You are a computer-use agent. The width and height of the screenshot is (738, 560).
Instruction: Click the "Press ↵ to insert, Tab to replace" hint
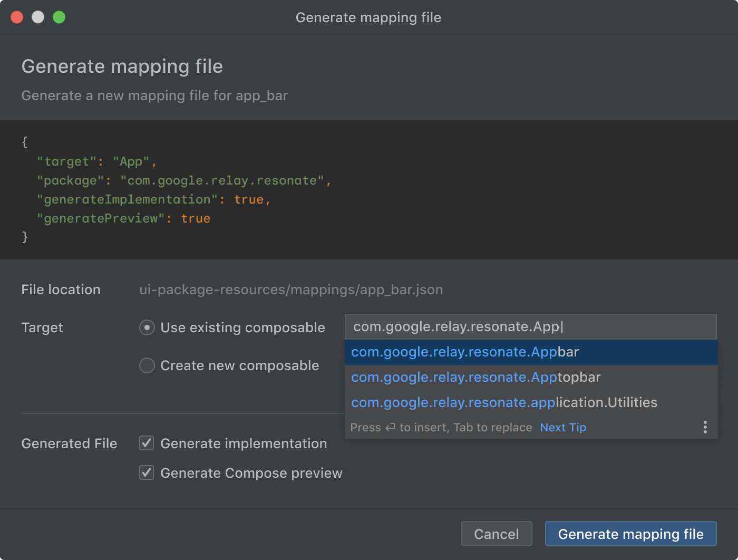point(441,427)
